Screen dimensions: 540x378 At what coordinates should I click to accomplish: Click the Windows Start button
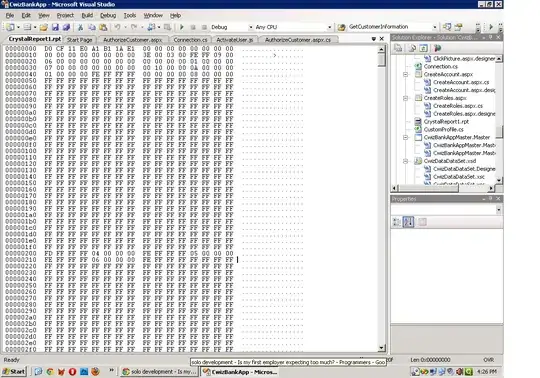[x=14, y=371]
